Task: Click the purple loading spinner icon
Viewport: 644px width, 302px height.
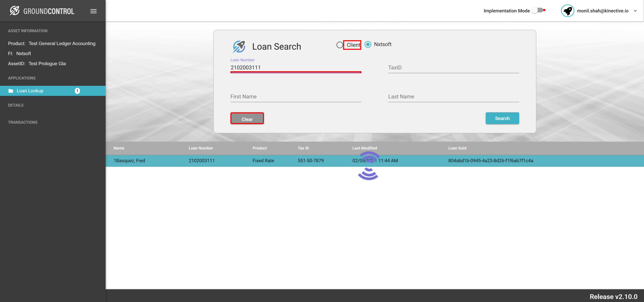Action: [x=368, y=166]
